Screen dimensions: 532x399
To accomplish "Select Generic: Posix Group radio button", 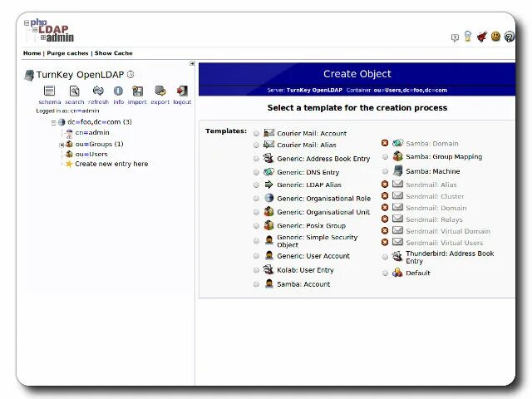I will tap(256, 226).
